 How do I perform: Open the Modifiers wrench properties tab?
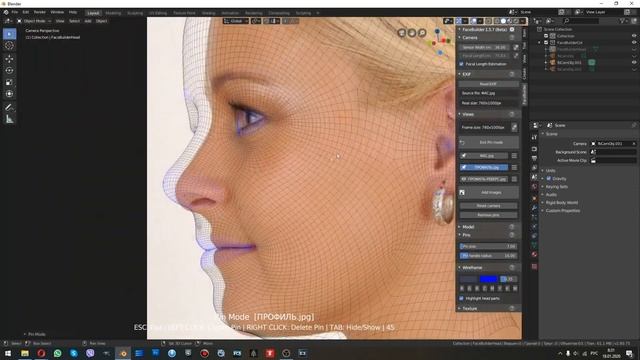534,208
